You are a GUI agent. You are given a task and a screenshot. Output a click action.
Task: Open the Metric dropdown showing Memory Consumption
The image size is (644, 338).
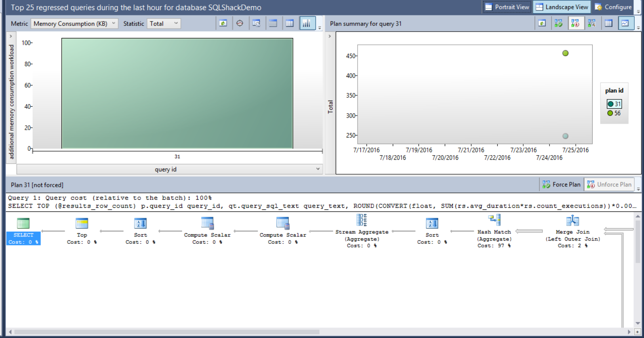[75, 23]
